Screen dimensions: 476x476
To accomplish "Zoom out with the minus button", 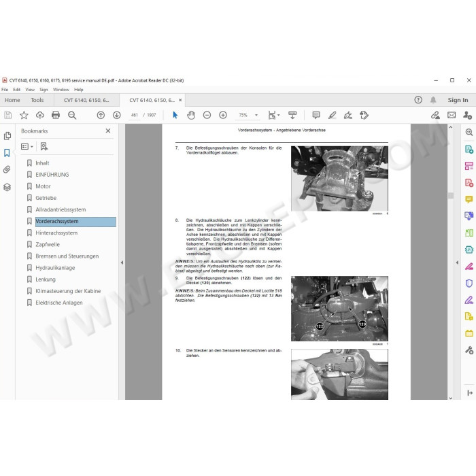I will click(x=207, y=115).
